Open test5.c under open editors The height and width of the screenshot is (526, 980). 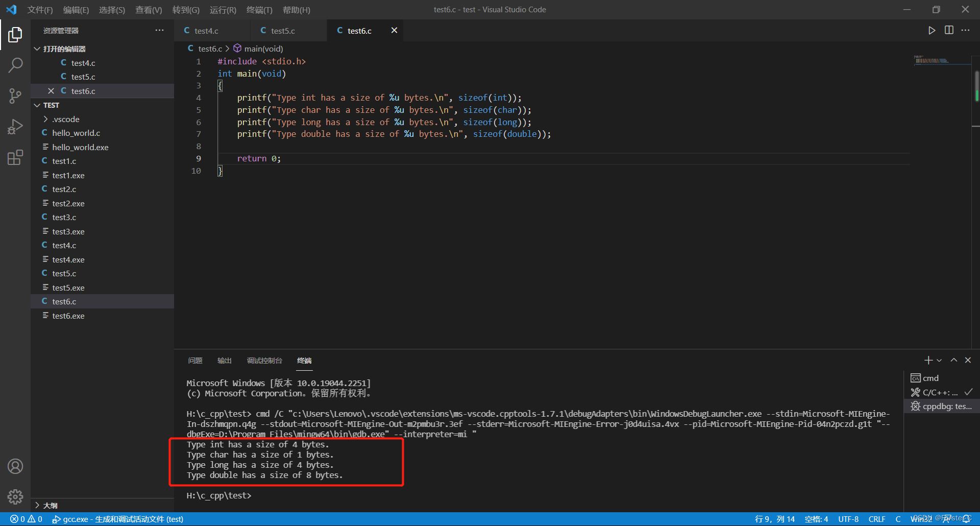tap(102, 77)
